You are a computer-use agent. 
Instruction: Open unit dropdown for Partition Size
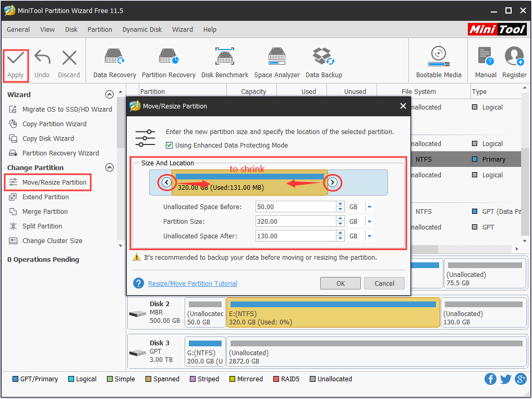[369, 221]
